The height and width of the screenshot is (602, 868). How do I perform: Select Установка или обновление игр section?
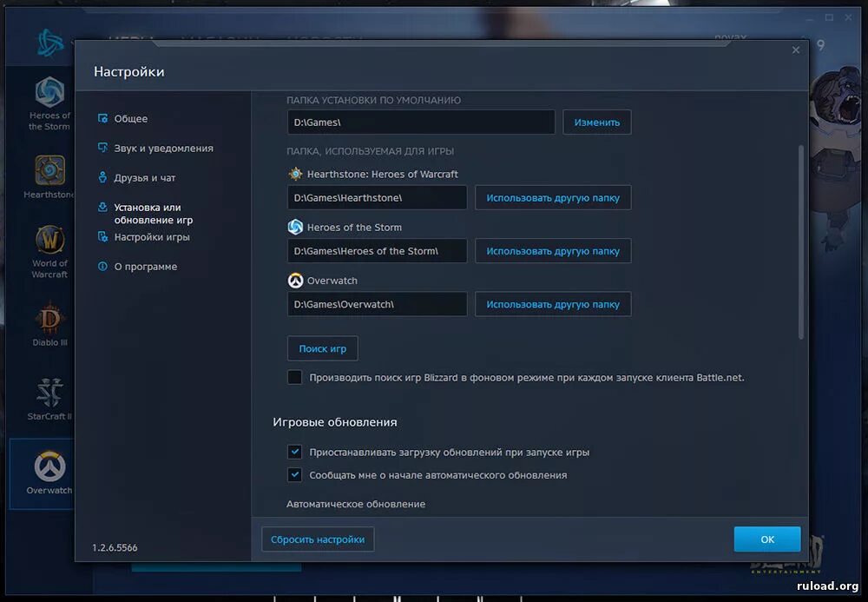154,214
